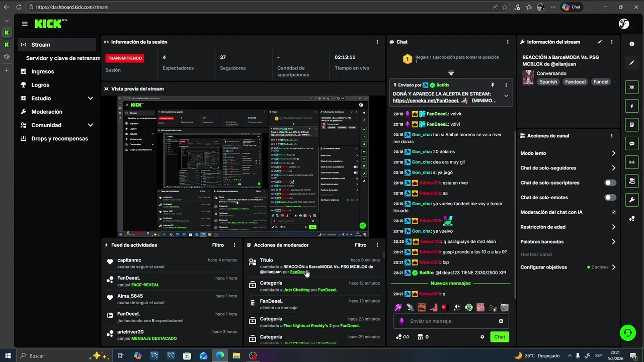Click the green Chat send button
644x362 pixels.
click(x=500, y=337)
